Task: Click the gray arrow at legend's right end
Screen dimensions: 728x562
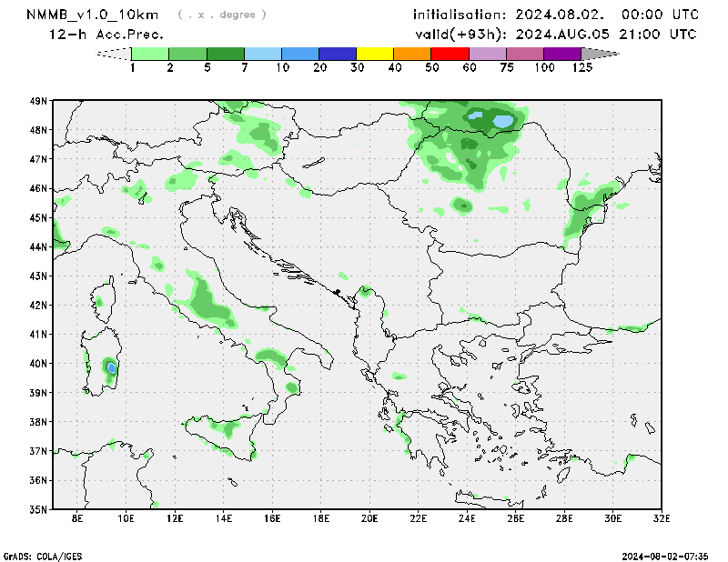Action: 600,54
